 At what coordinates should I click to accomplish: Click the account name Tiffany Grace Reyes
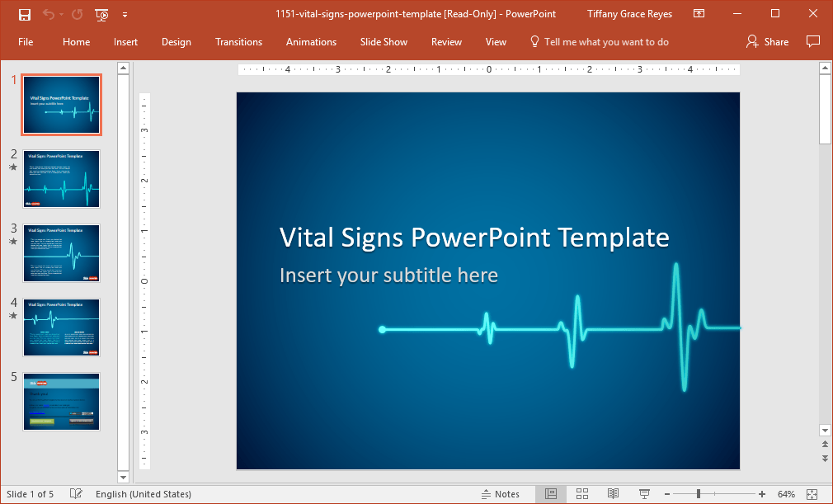pyautogui.click(x=629, y=14)
